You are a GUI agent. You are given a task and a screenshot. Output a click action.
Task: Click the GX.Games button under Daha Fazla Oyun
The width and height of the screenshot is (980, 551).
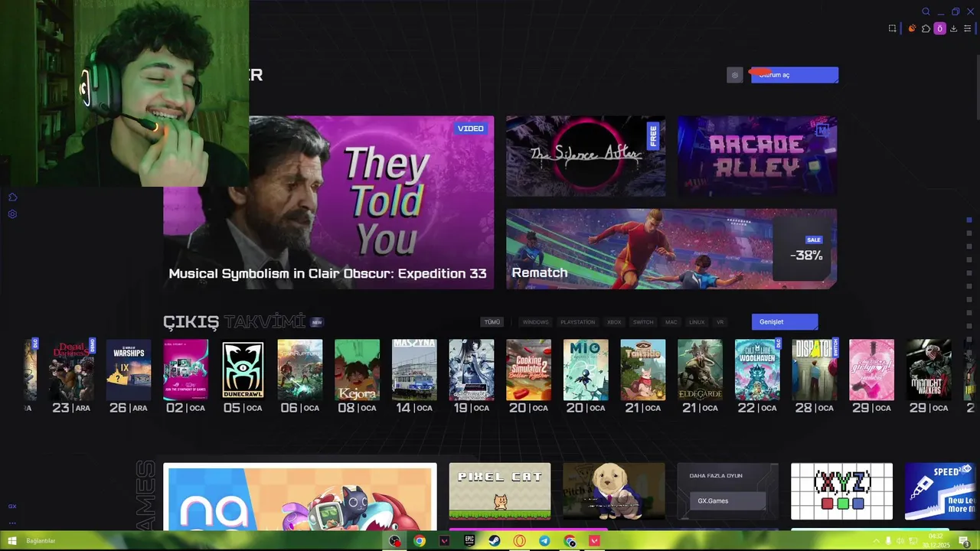coord(728,500)
